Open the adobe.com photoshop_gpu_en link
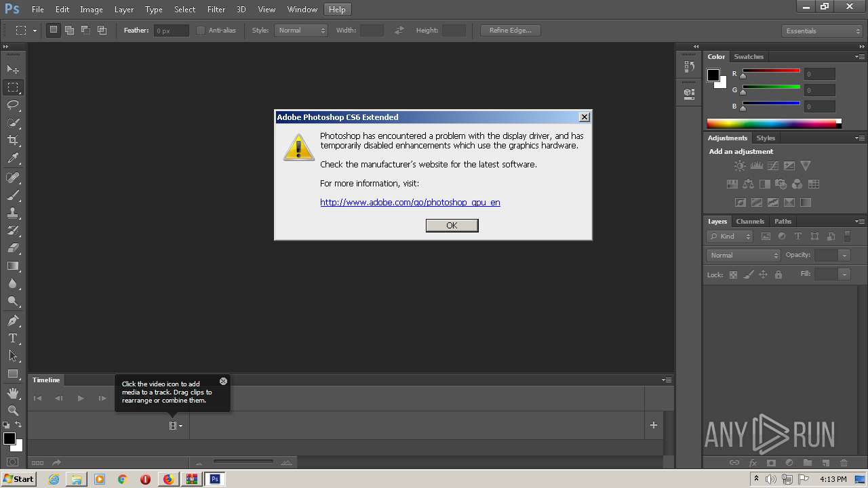868x488 pixels. click(x=410, y=202)
